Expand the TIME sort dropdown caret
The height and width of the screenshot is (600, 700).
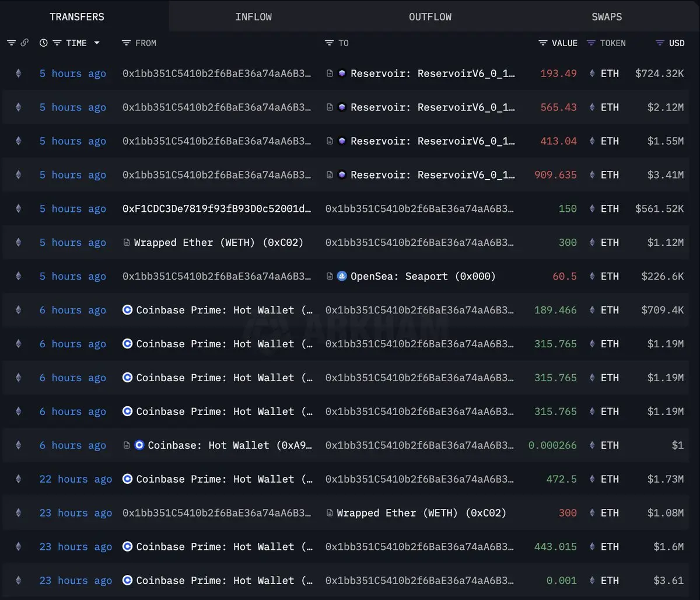click(97, 43)
